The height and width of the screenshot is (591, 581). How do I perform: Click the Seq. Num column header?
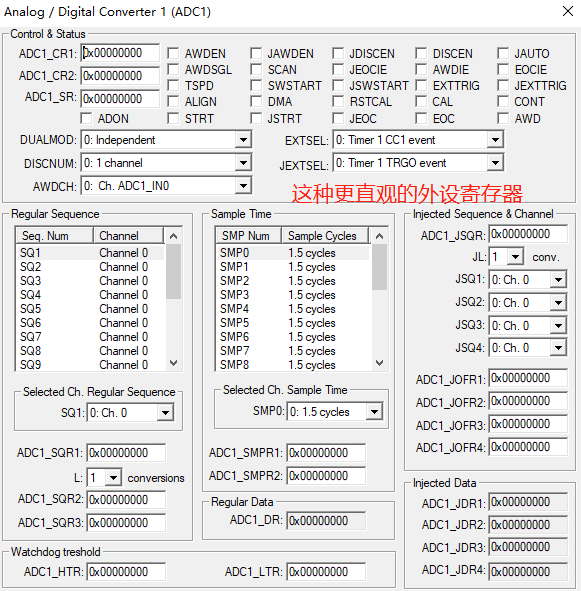click(55, 236)
